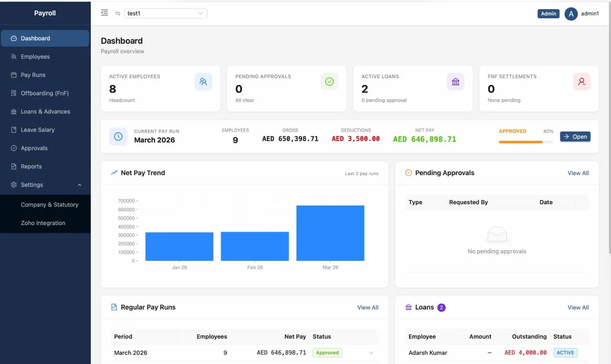Image resolution: width=611 pixels, height=364 pixels.
Task: Open Leave Salary page
Action: click(45, 130)
